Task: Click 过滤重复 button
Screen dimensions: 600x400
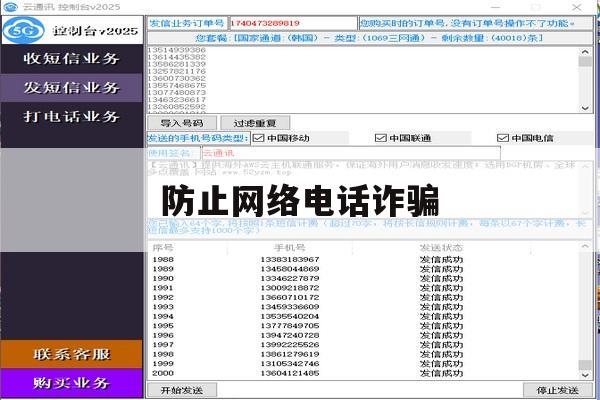Action: pos(255,123)
